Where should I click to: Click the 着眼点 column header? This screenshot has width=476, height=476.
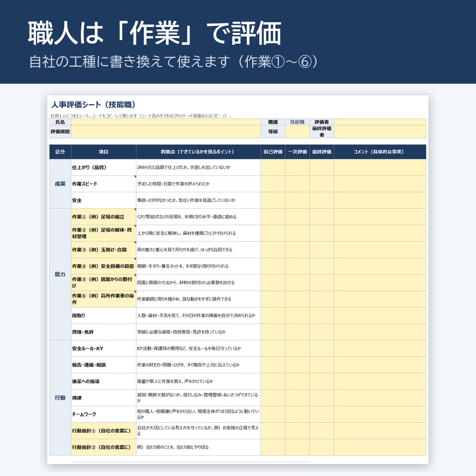point(198,152)
